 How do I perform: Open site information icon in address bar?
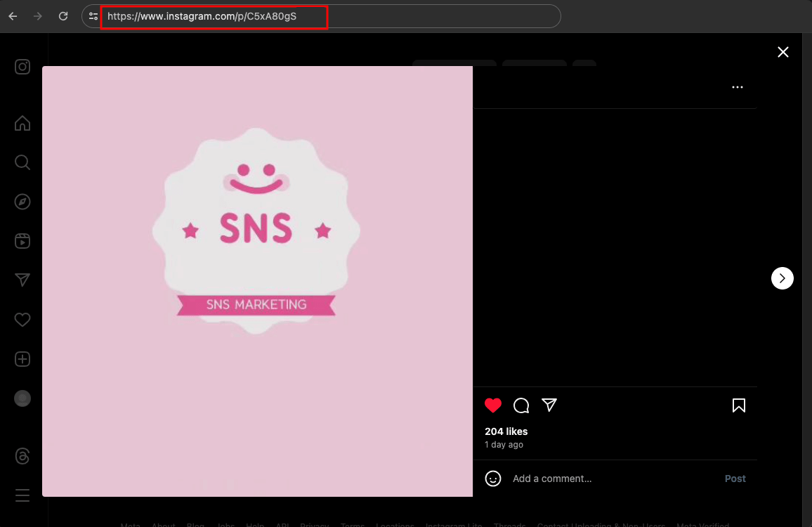click(93, 17)
